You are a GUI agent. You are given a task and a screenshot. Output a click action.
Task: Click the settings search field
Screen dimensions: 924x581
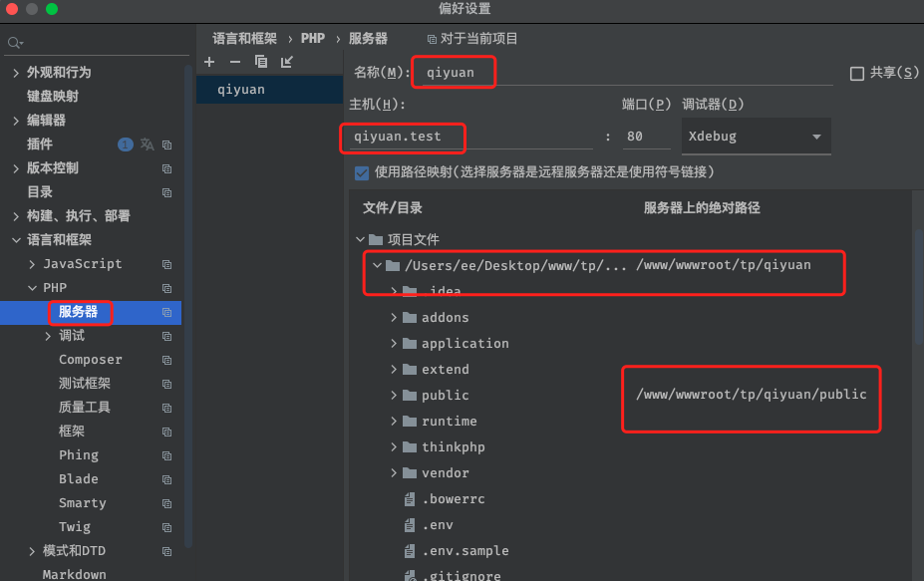click(x=98, y=43)
